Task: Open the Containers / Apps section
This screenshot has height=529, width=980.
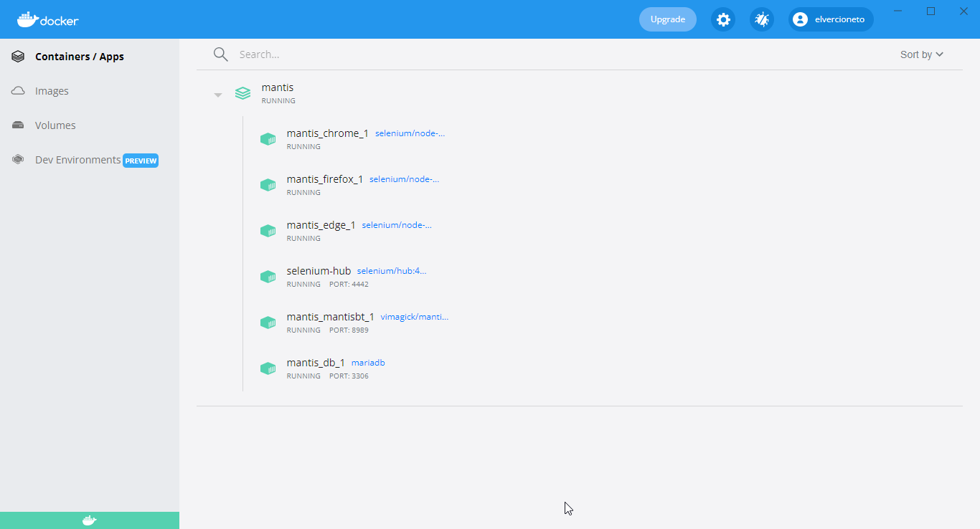Action: (x=80, y=57)
